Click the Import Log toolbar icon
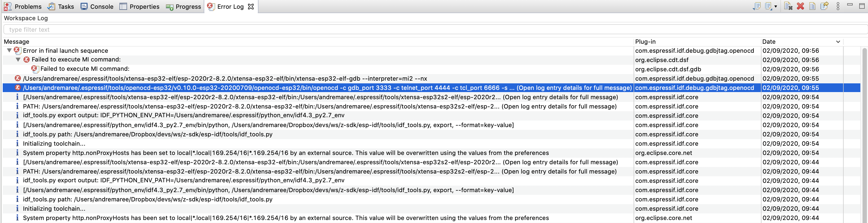This screenshot has height=223, width=868. point(757,6)
